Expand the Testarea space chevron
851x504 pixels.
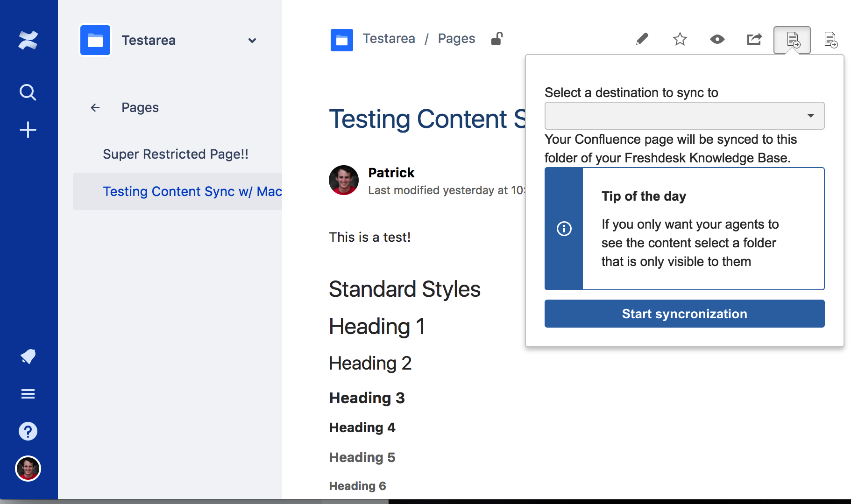point(252,41)
